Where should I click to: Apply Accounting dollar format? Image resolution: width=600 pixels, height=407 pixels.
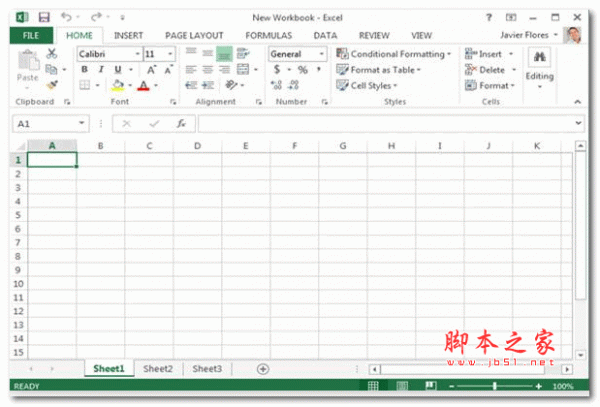pos(277,70)
